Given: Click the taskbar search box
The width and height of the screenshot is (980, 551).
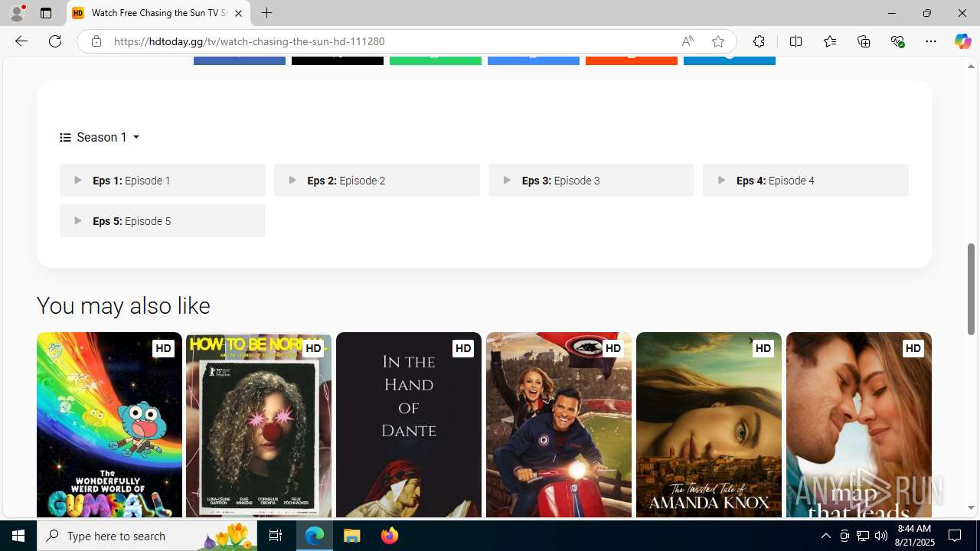Looking at the screenshot, I should (147, 536).
